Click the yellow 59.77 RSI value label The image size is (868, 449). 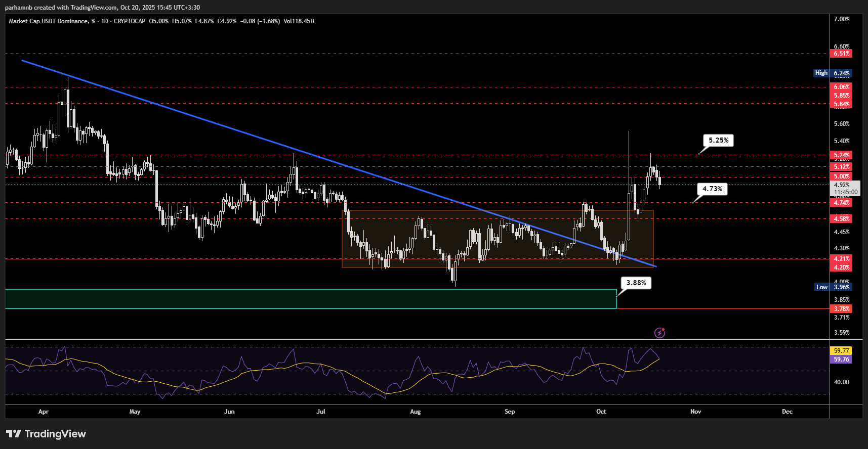coord(841,350)
